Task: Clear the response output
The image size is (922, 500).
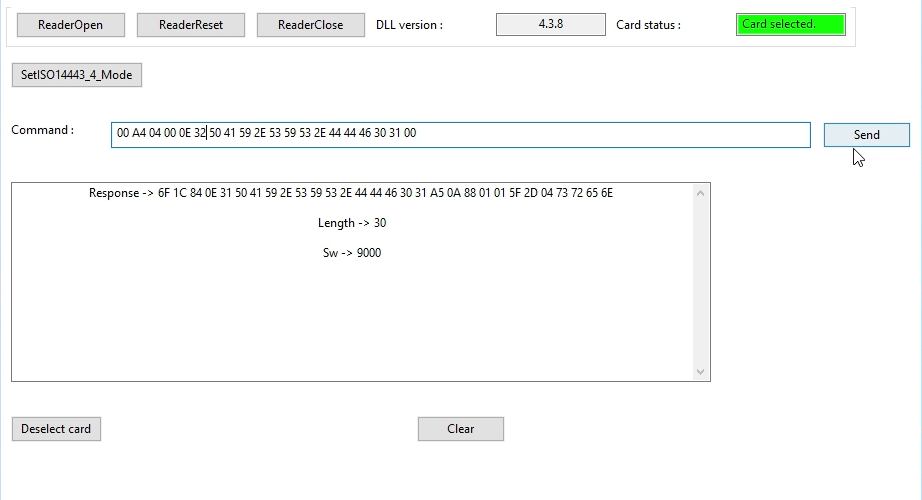Action: pyautogui.click(x=460, y=429)
